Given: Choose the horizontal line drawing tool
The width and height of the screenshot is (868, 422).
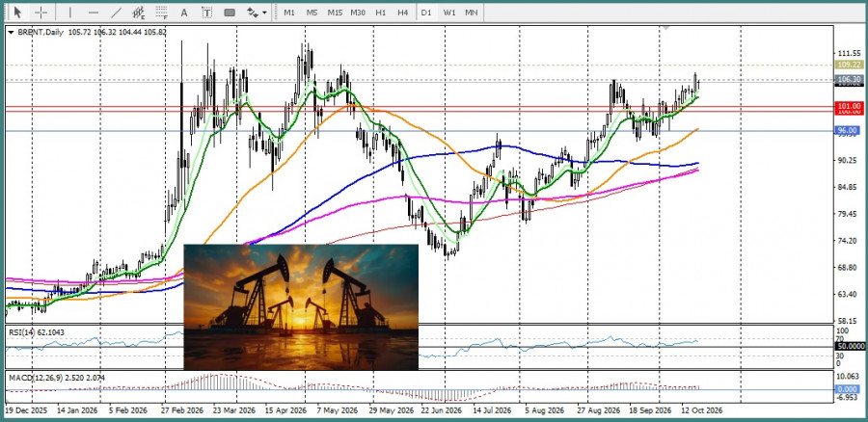Looking at the screenshot, I should [x=93, y=13].
